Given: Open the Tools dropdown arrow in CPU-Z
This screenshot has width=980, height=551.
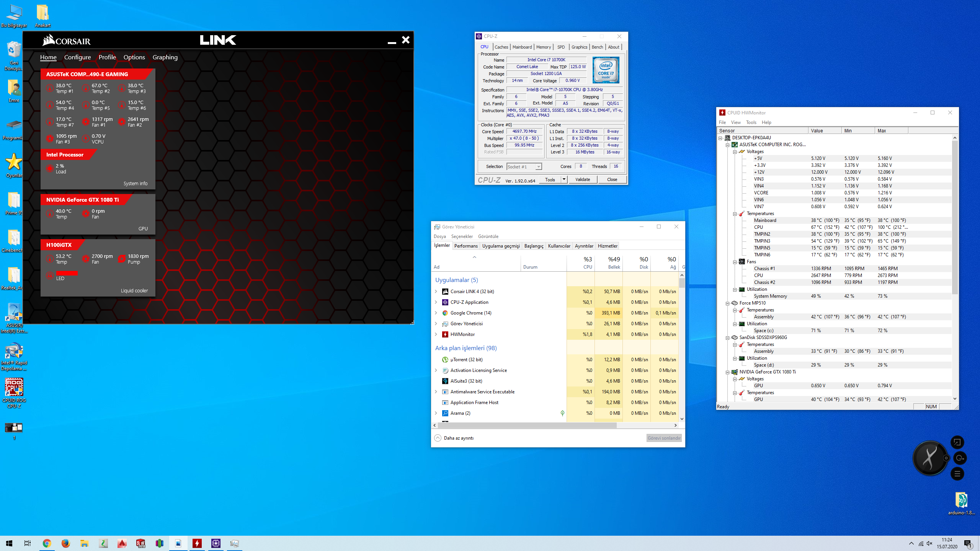Looking at the screenshot, I should click(564, 179).
